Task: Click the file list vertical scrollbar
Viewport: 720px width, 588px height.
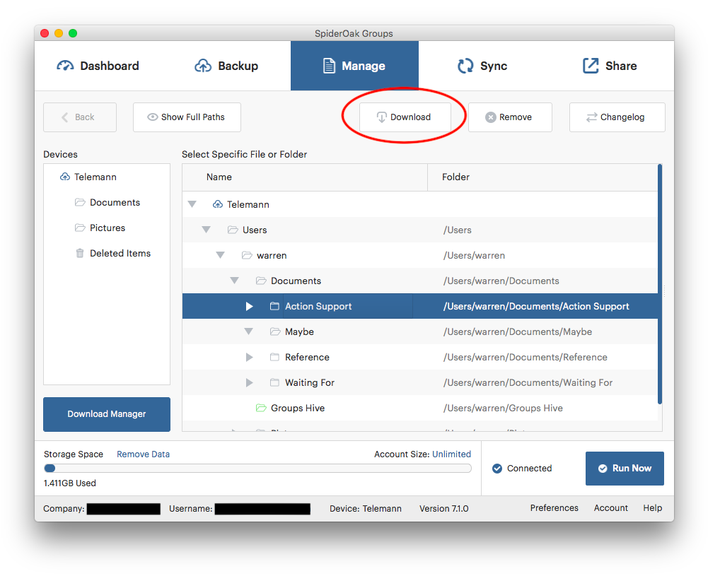Action: pos(660,284)
